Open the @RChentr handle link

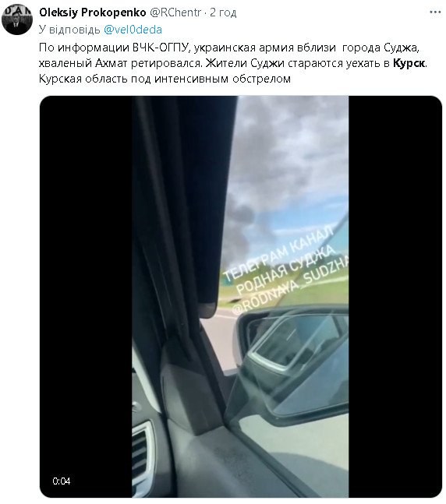click(x=175, y=12)
